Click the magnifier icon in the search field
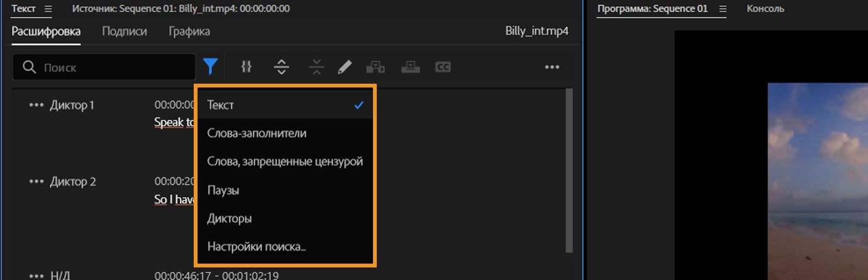 coord(29,67)
